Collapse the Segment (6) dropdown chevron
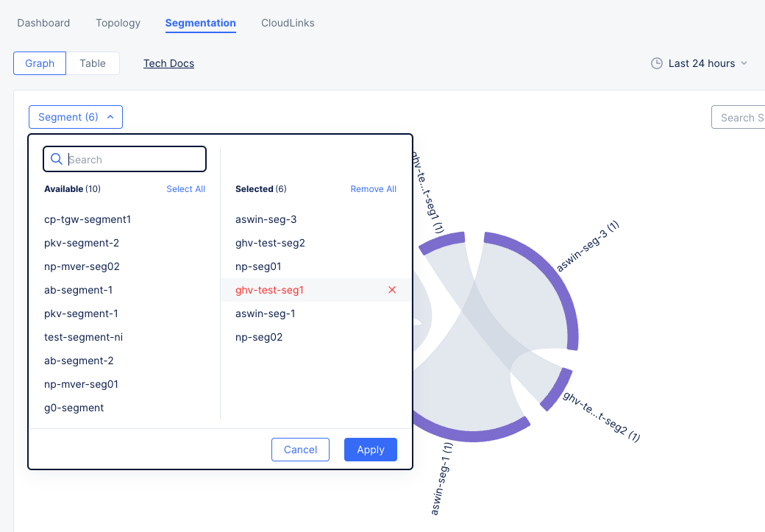Image resolution: width=765 pixels, height=532 pixels. coord(111,116)
